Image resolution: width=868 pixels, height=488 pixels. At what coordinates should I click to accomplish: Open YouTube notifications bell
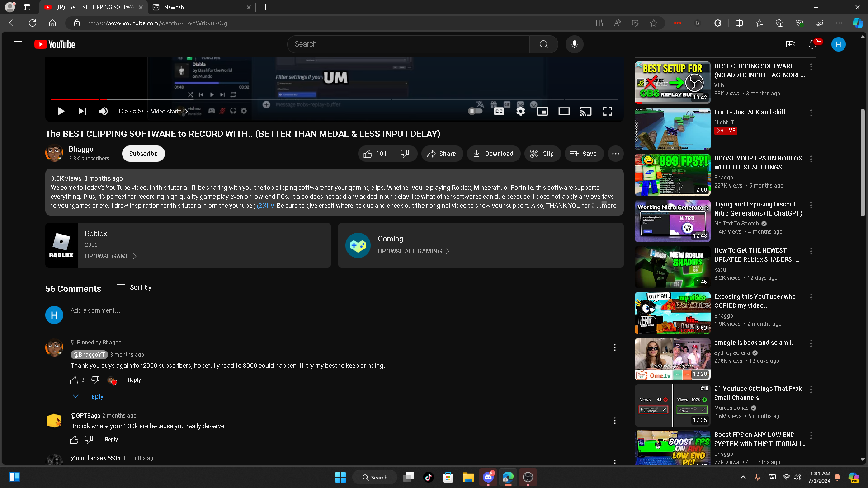pos(812,44)
